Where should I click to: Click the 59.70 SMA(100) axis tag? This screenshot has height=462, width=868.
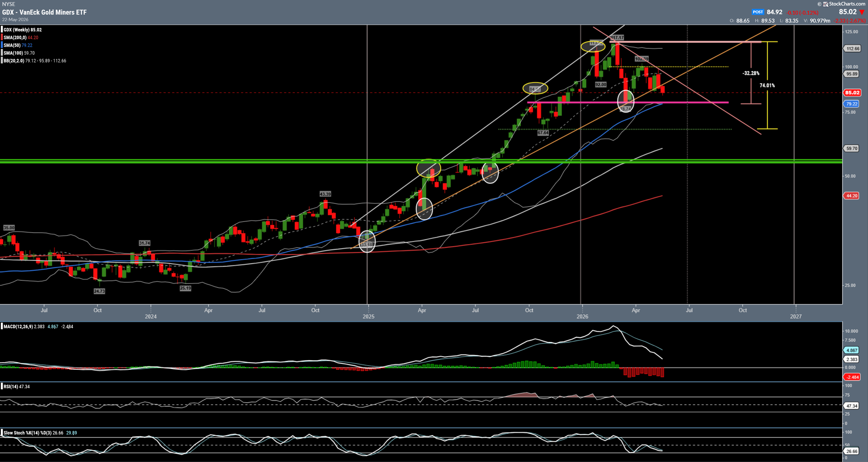(852, 149)
